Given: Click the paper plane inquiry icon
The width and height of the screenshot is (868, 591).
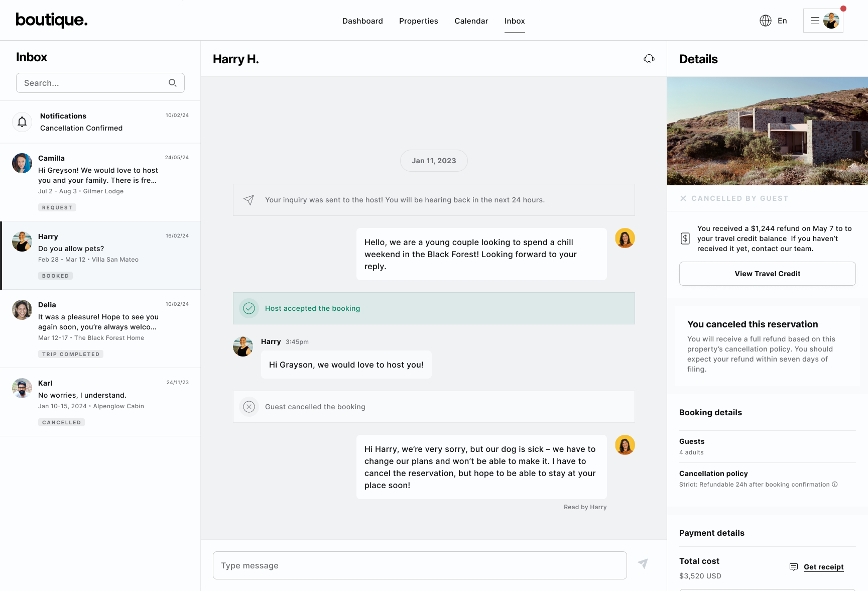Looking at the screenshot, I should pos(249,200).
